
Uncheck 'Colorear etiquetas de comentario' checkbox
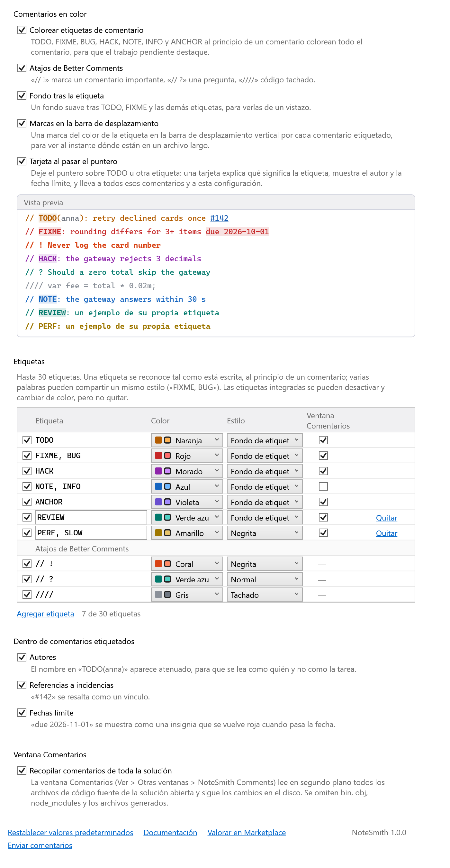coord(22,30)
